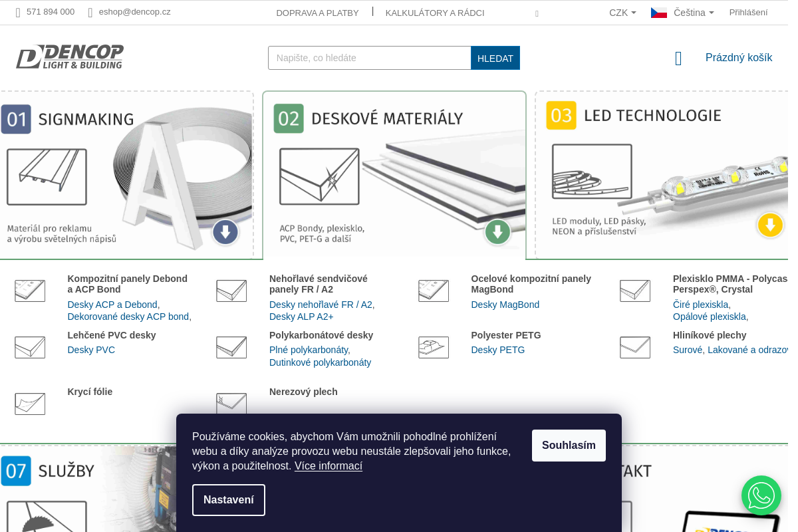Follow the Více informací cookie link
This screenshot has height=532, width=798.
(329, 466)
